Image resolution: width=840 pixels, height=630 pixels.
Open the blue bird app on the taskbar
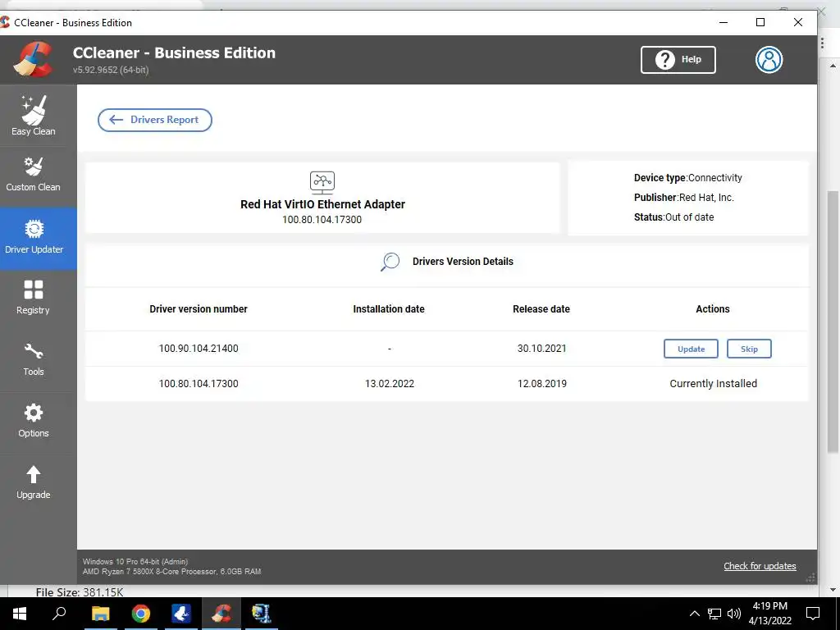(x=181, y=614)
